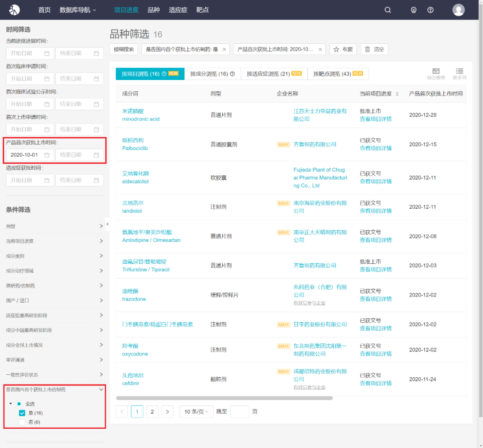Collapse the 全选 tree triangle
Image resolution: width=483 pixels, height=448 pixels.
click(11, 404)
